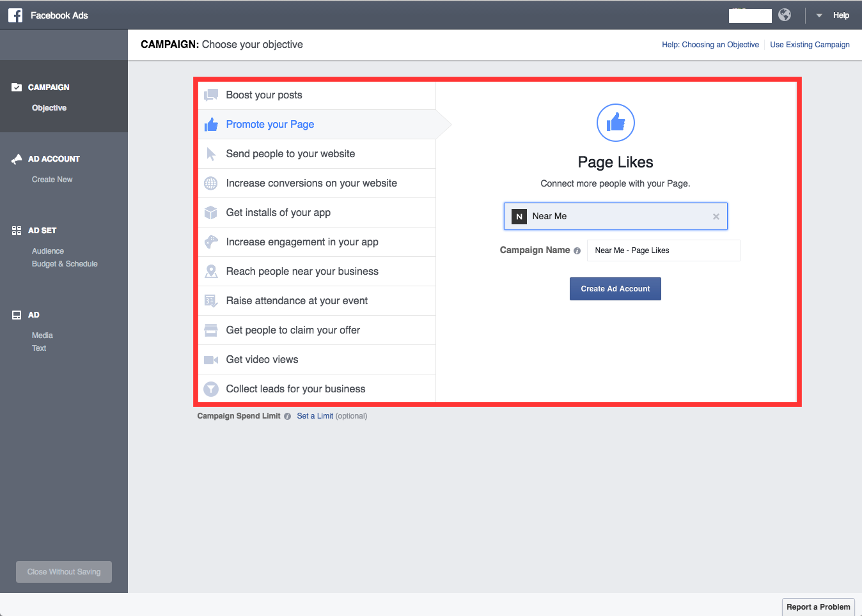Open Help: Choosing an Objective link

pyautogui.click(x=710, y=45)
